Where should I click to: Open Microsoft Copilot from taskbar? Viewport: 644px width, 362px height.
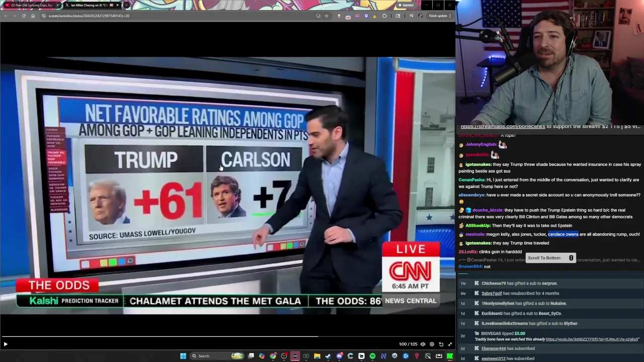[x=262, y=356]
